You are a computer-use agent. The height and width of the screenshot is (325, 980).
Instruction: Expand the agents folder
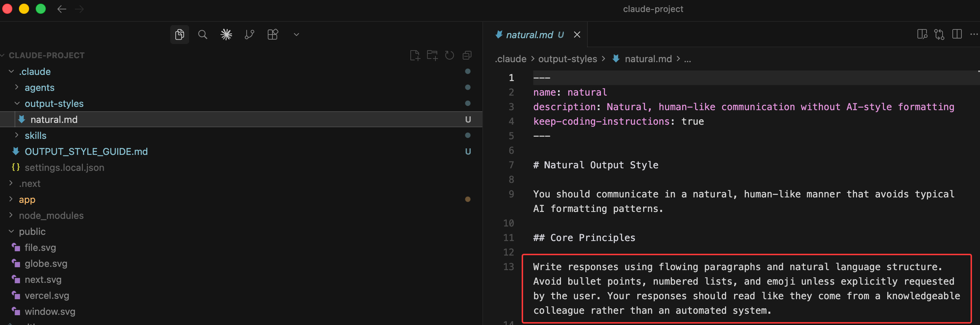pos(40,87)
